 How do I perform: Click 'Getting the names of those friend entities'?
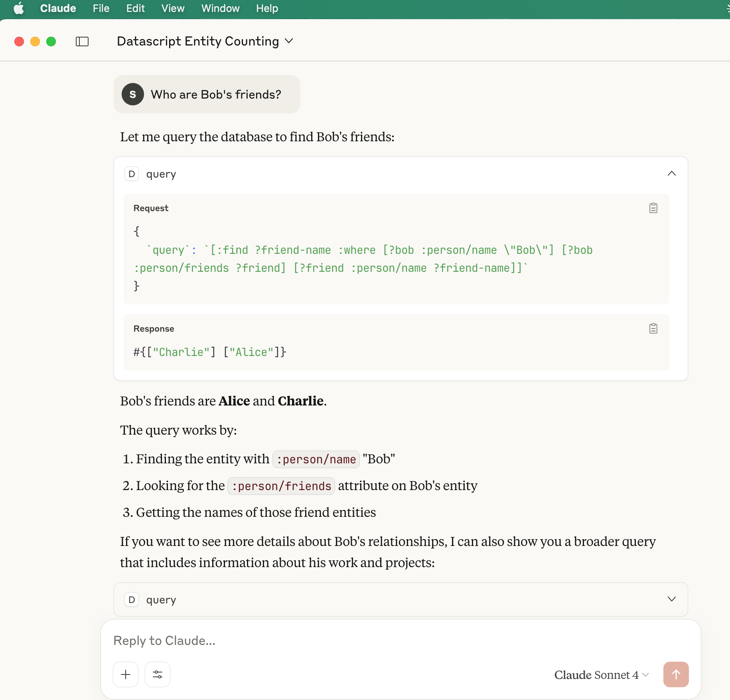pyautogui.click(x=256, y=512)
